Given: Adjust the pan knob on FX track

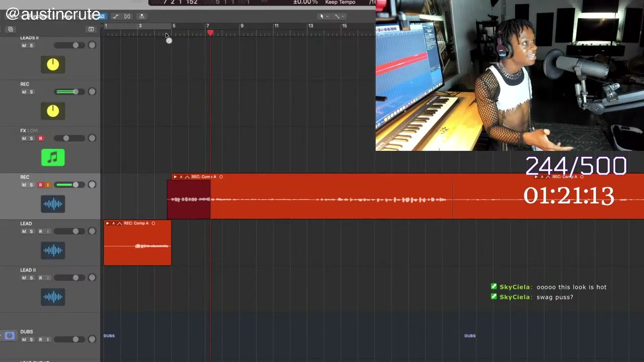Looking at the screenshot, I should click(x=92, y=138).
